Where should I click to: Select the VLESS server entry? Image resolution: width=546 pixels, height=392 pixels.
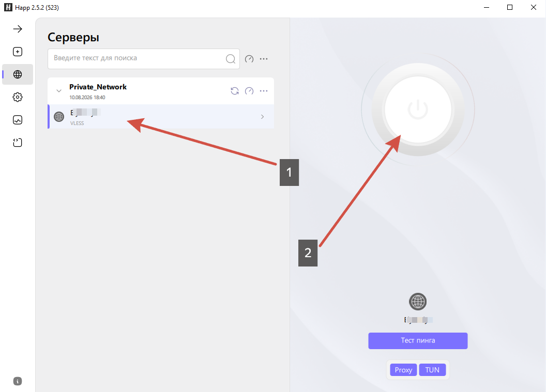(x=161, y=117)
